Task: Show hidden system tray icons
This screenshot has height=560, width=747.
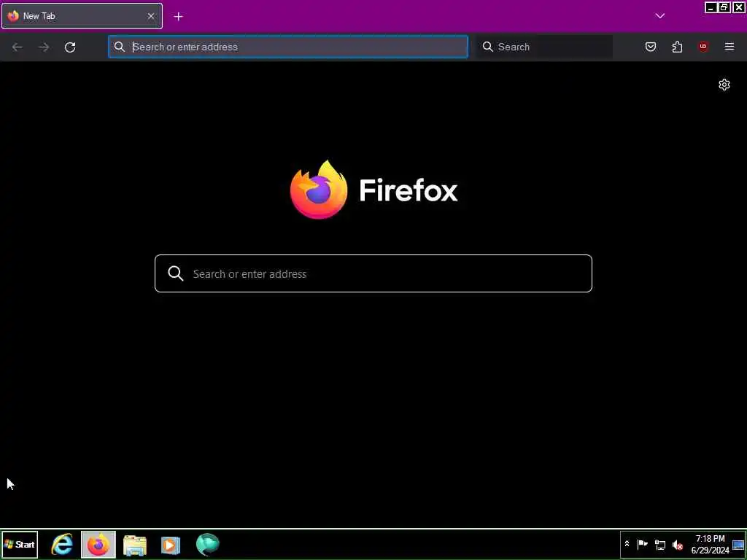Action: pos(627,544)
